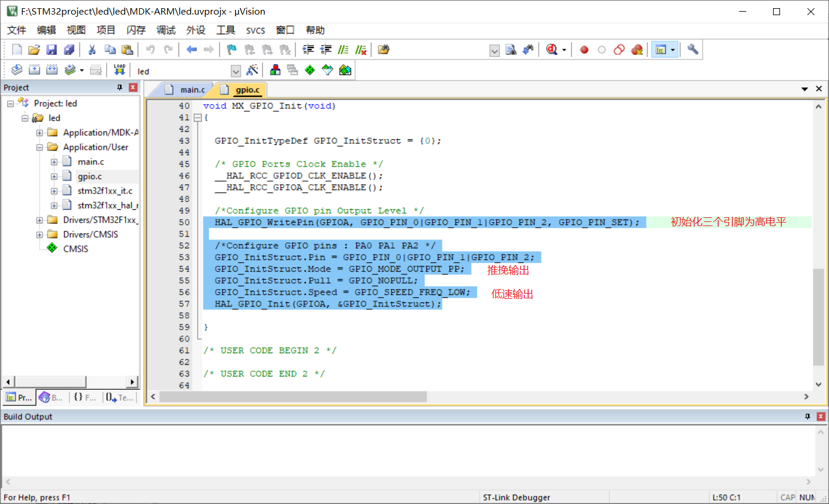Expand the Application/MDK-ARM folder
Viewport: 829px width, 504px height.
[40, 133]
